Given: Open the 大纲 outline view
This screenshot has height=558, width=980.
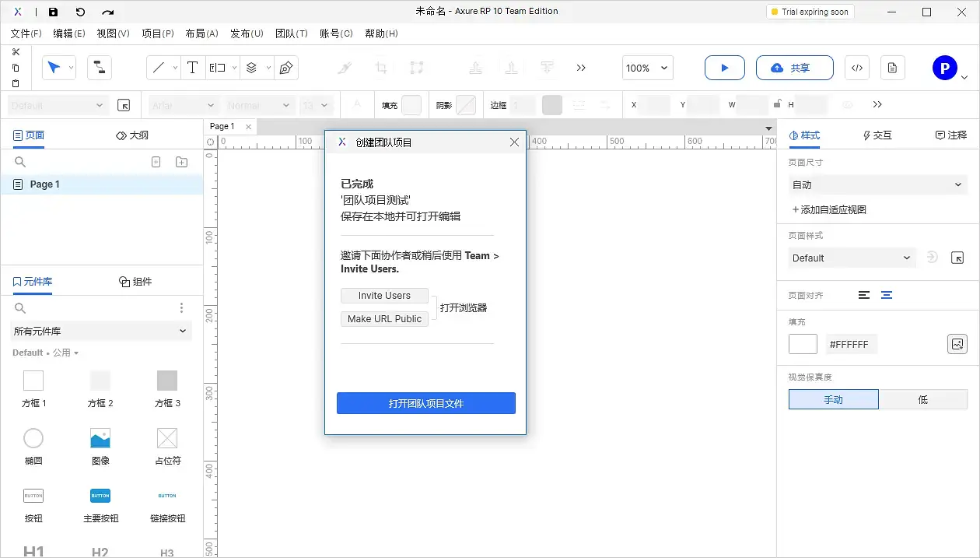Looking at the screenshot, I should coord(132,135).
